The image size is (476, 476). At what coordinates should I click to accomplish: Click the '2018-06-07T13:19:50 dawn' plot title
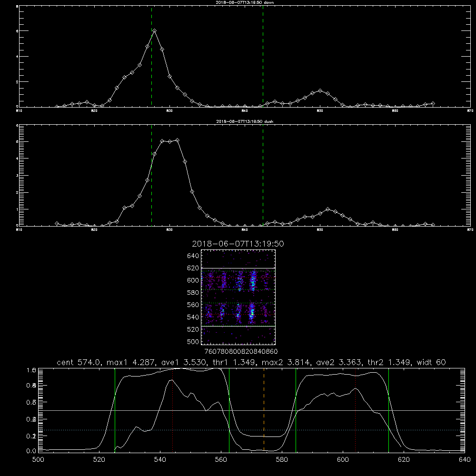tap(245, 2)
